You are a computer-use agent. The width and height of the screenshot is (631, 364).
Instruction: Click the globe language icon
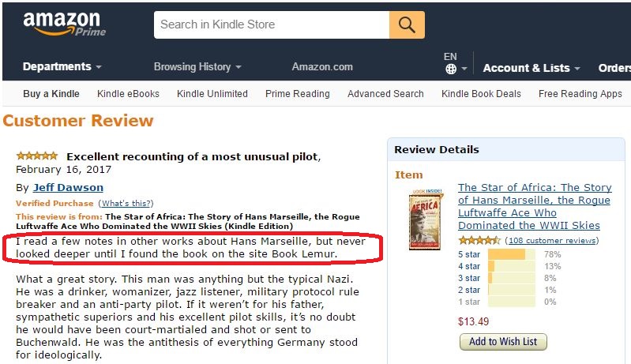click(x=450, y=69)
